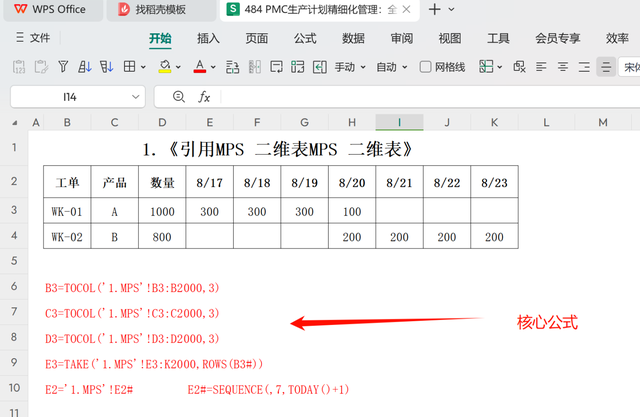Open the 手动 dropdown
This screenshot has height=417, width=640.
350,67
